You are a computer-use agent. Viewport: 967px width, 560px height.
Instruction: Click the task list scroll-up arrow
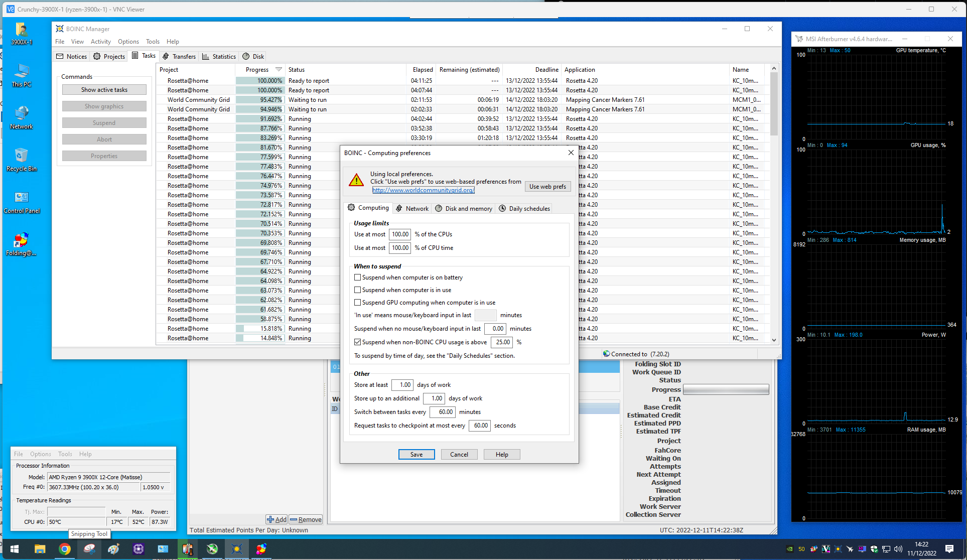[774, 68]
